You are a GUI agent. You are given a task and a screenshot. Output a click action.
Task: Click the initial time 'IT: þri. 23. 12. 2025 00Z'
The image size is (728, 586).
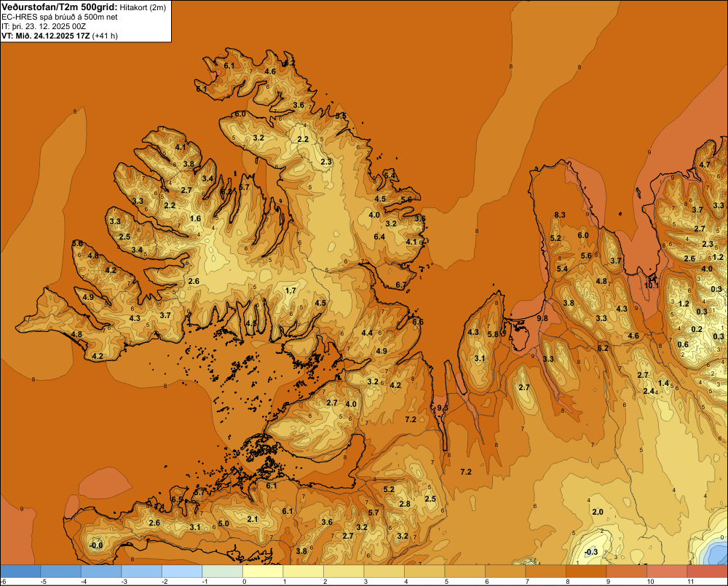[44, 26]
